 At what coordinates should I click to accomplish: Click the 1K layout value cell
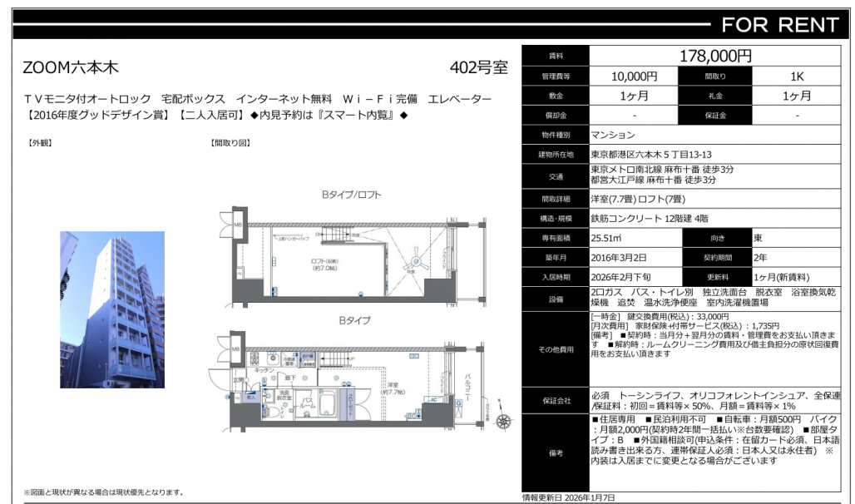(x=797, y=77)
